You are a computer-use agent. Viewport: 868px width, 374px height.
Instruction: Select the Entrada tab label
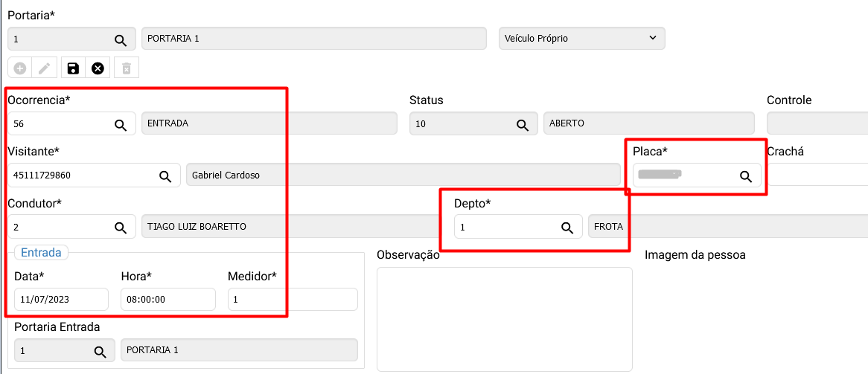point(41,253)
